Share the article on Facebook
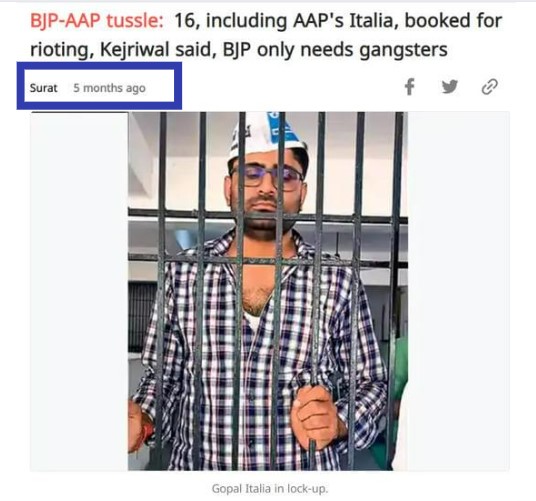This screenshot has height=501, width=536. (x=410, y=87)
